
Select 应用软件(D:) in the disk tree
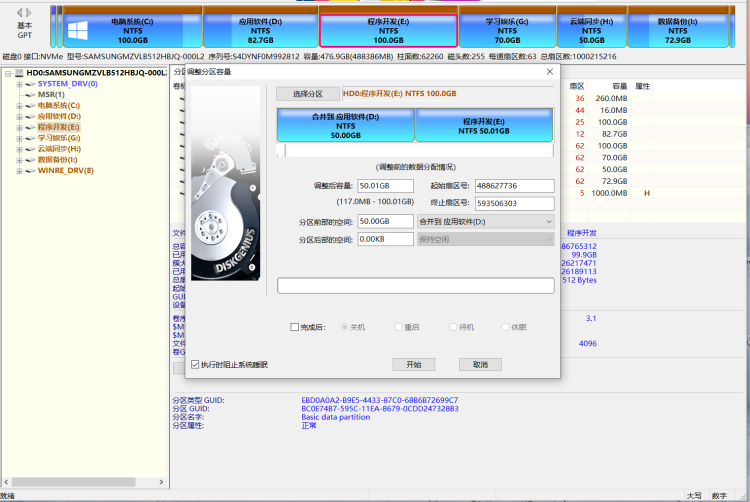click(59, 117)
